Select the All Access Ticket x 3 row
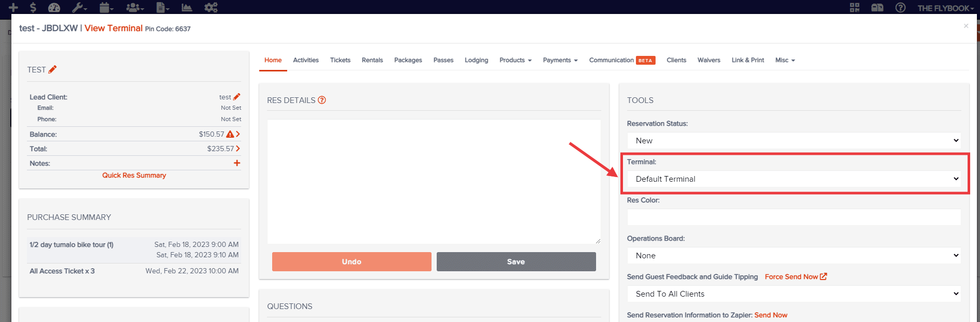 click(x=134, y=271)
